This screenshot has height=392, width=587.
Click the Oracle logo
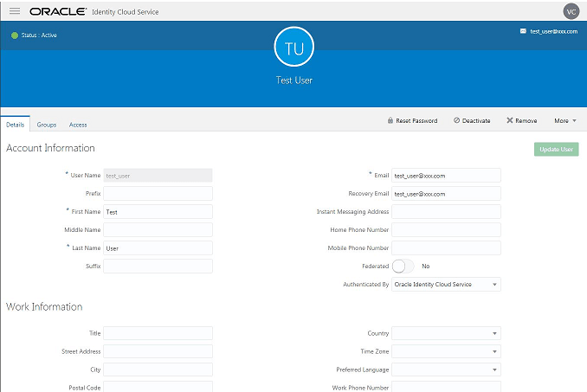pyautogui.click(x=58, y=11)
